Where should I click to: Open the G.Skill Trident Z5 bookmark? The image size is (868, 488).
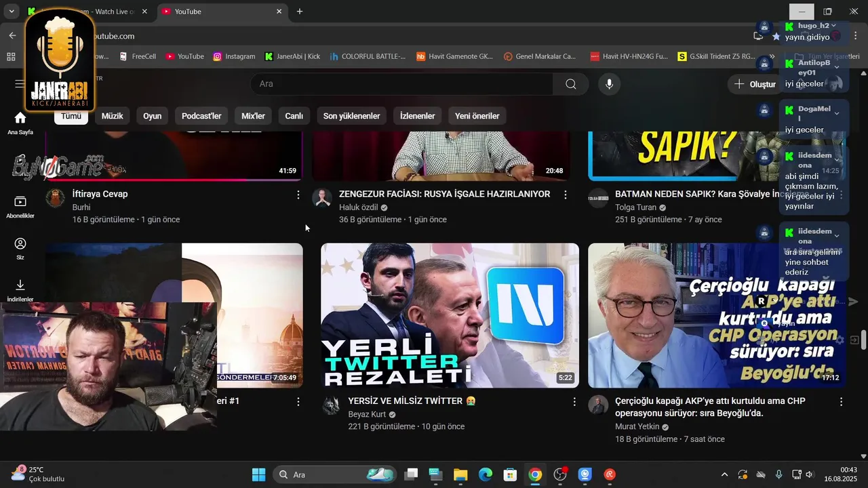point(717,57)
